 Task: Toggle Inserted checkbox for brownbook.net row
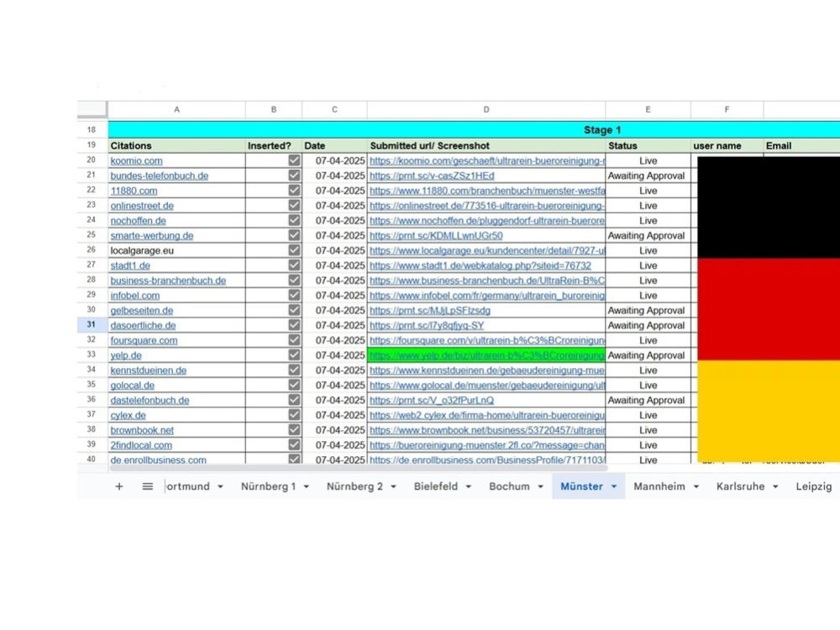click(x=294, y=430)
